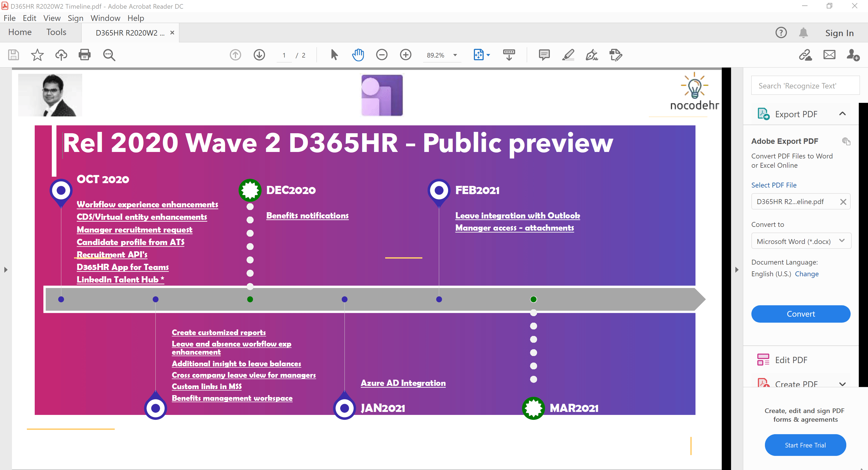The image size is (868, 470).
Task: Open Workflow experience enhancements link
Action: click(x=147, y=204)
